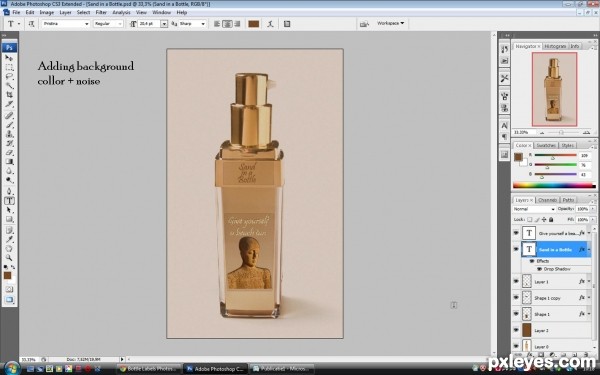The width and height of the screenshot is (600, 375).
Task: Select the Horizontal Type tool
Action: tap(9, 201)
